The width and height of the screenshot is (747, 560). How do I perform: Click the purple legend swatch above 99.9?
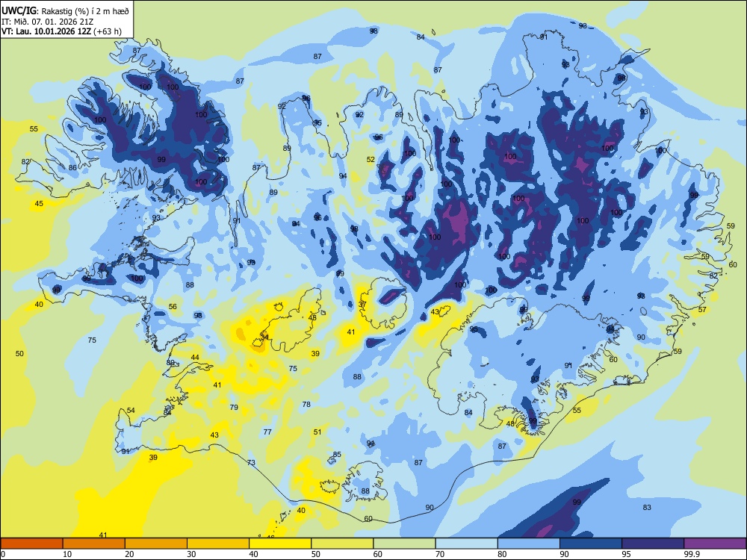click(x=715, y=544)
